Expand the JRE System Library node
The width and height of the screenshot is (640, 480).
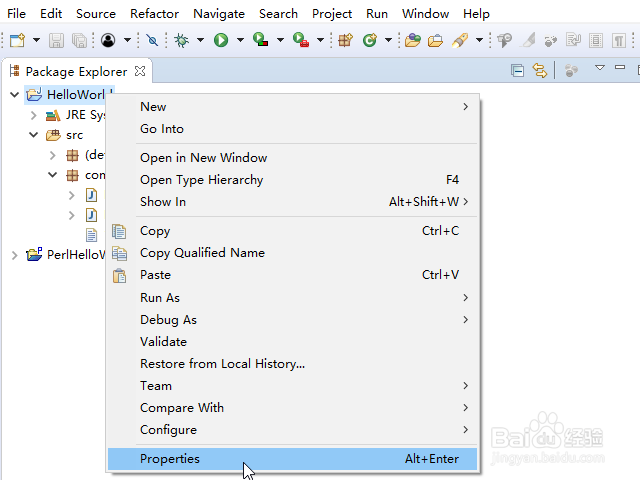(33, 116)
